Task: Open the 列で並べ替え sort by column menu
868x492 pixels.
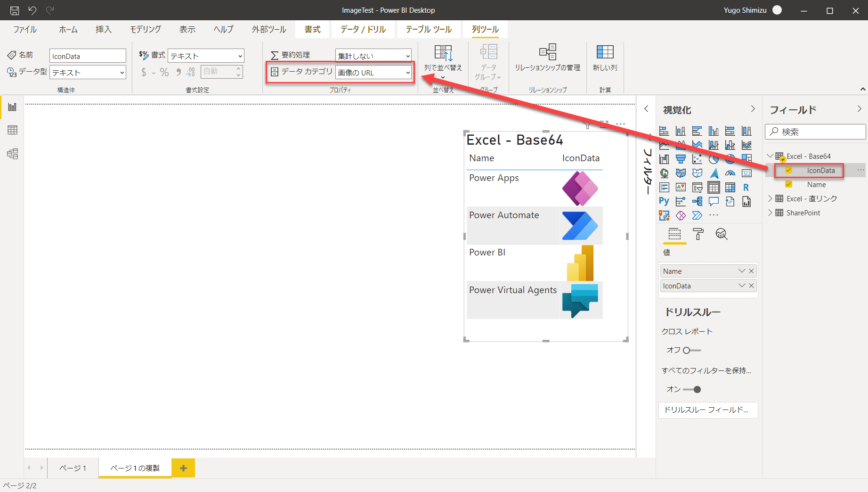Action: pyautogui.click(x=443, y=62)
